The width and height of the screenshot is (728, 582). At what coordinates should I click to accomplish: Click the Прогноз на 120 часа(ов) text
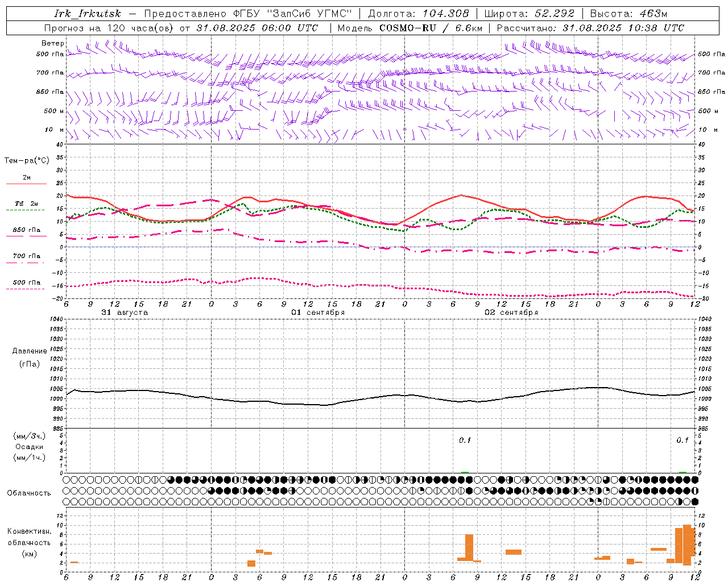[110, 28]
